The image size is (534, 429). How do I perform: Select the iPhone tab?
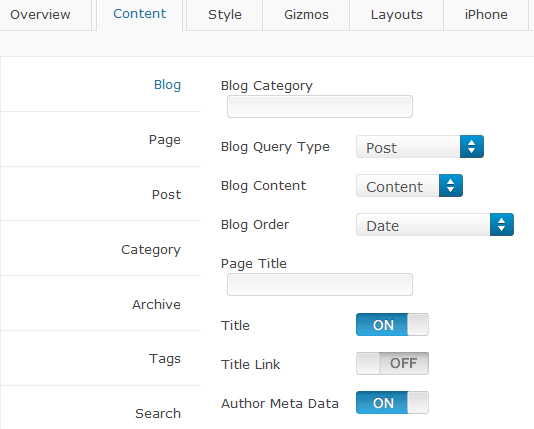click(x=486, y=15)
